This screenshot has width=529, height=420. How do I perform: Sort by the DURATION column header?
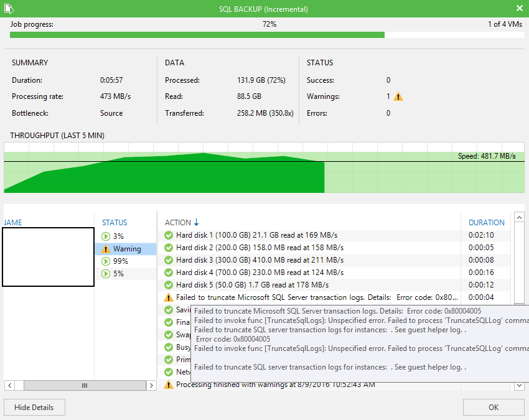[x=487, y=223]
